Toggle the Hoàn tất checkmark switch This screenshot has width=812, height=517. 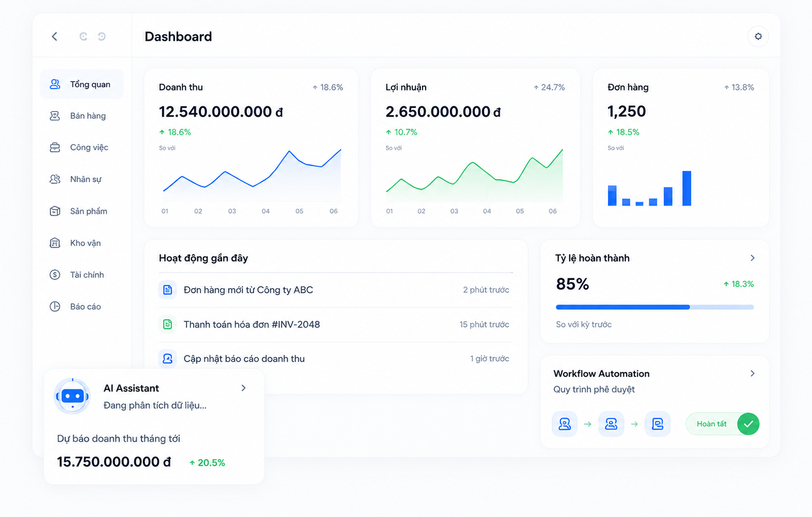[x=722, y=424]
